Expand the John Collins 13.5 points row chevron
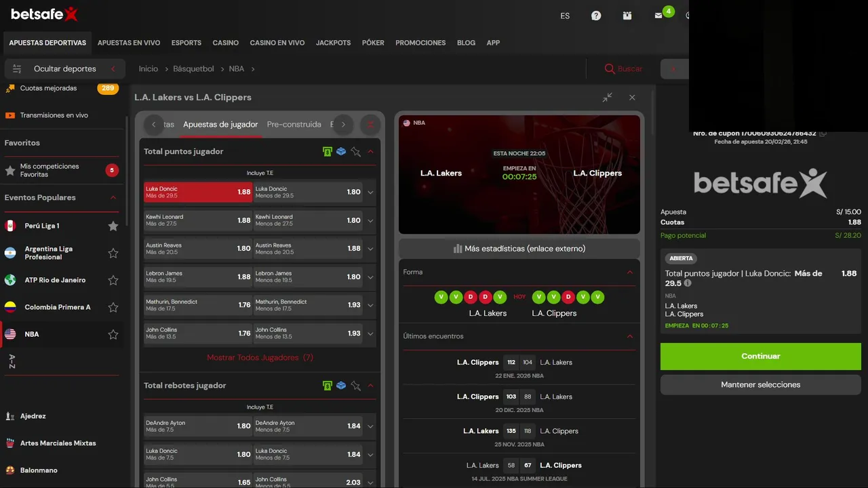 370,333
